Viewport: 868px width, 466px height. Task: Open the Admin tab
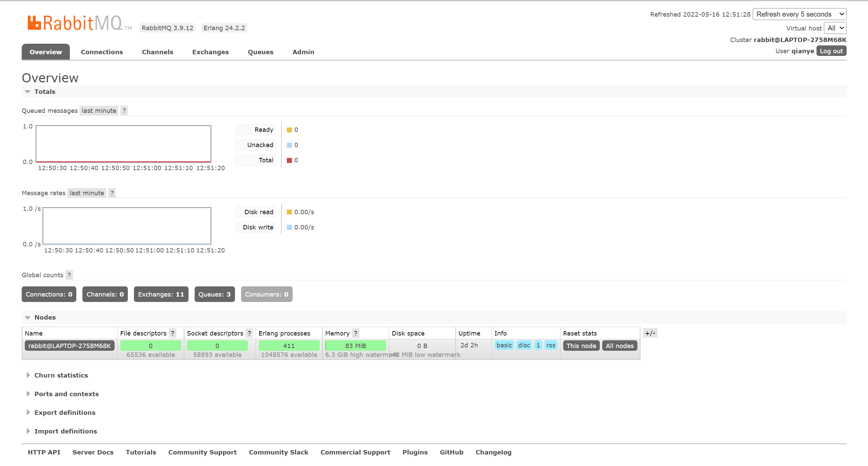(303, 52)
